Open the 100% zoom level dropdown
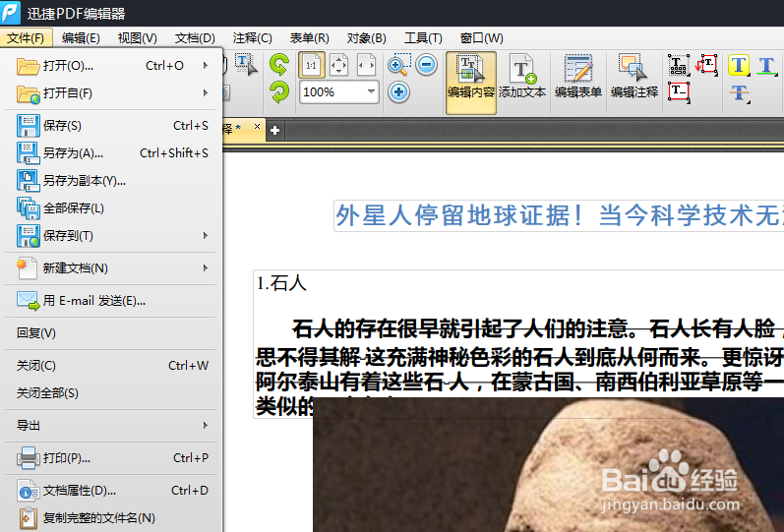Screen dimensions: 784x532 [371, 91]
